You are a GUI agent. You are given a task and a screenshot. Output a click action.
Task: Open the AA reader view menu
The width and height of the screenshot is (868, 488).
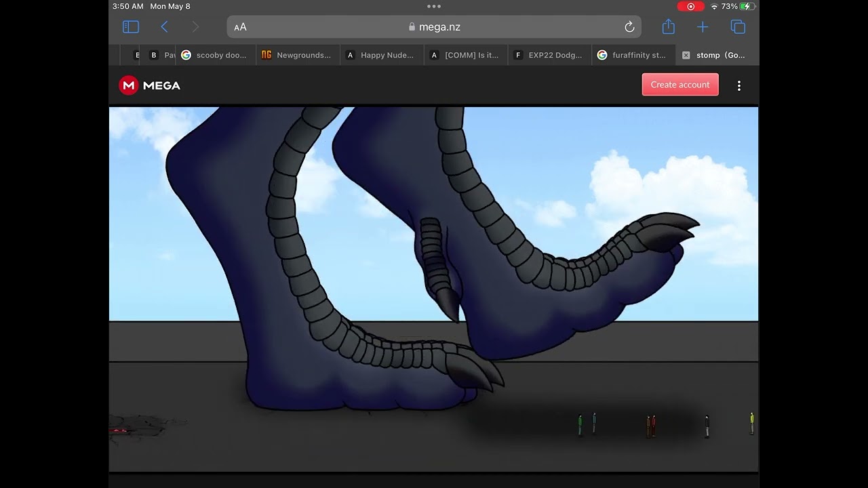(240, 27)
